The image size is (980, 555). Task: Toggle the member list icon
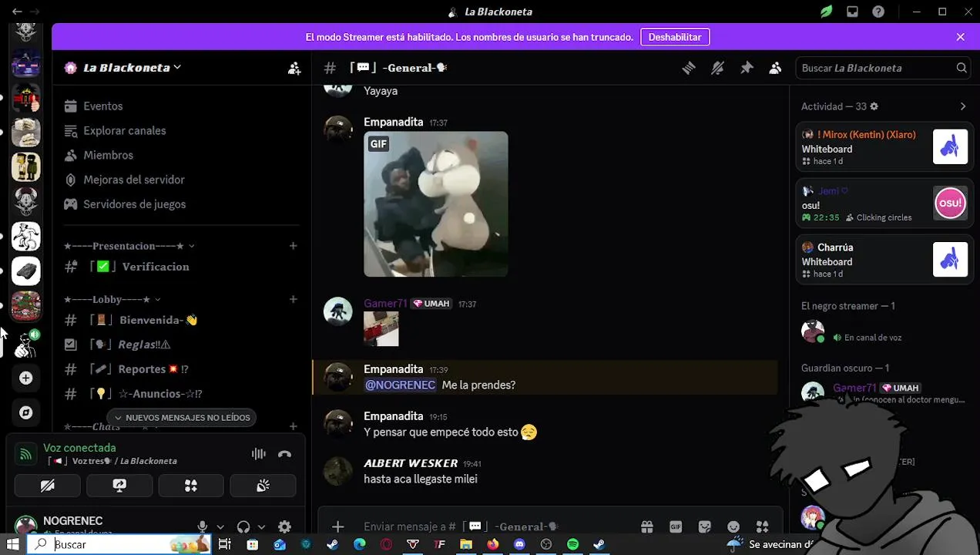coord(775,68)
